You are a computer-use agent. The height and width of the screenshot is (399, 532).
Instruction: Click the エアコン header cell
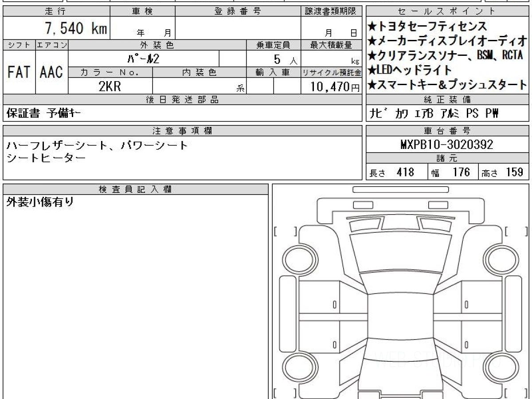click(52, 45)
